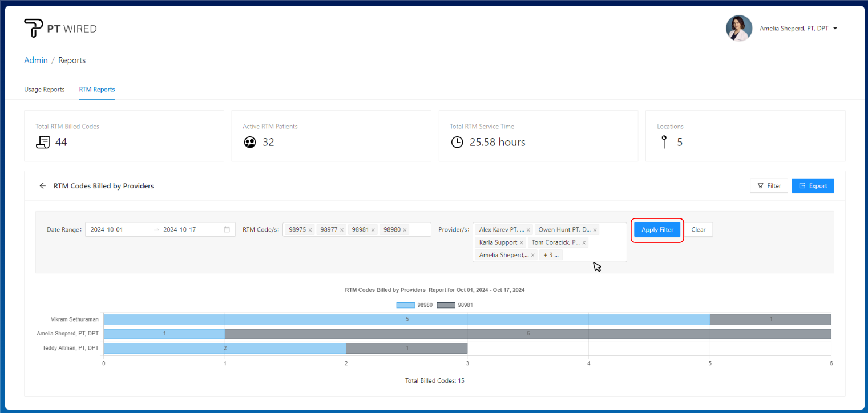Viewport: 868px width, 413px height.
Task: Click the back arrow beside RTM Codes title
Action: coord(42,186)
